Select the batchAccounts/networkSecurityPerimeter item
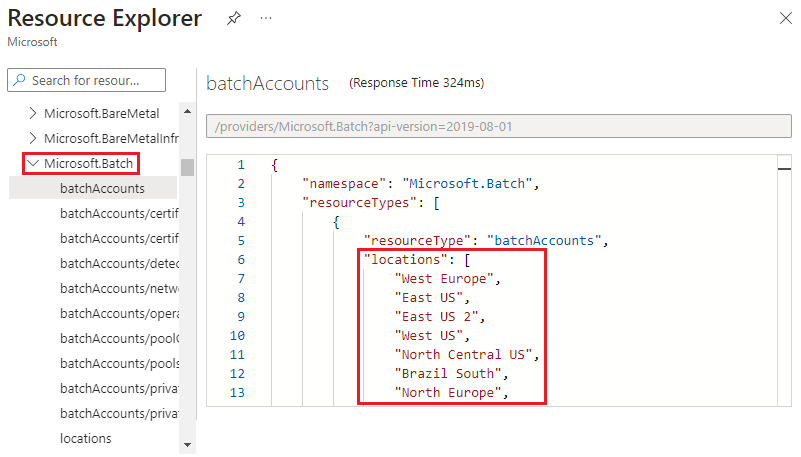 click(118, 288)
